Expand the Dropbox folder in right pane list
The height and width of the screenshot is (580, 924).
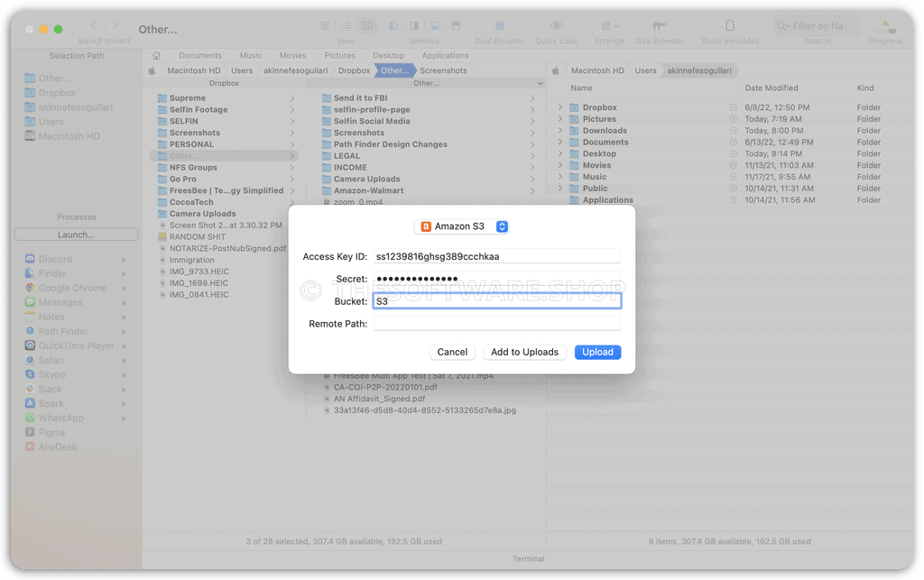pos(560,107)
